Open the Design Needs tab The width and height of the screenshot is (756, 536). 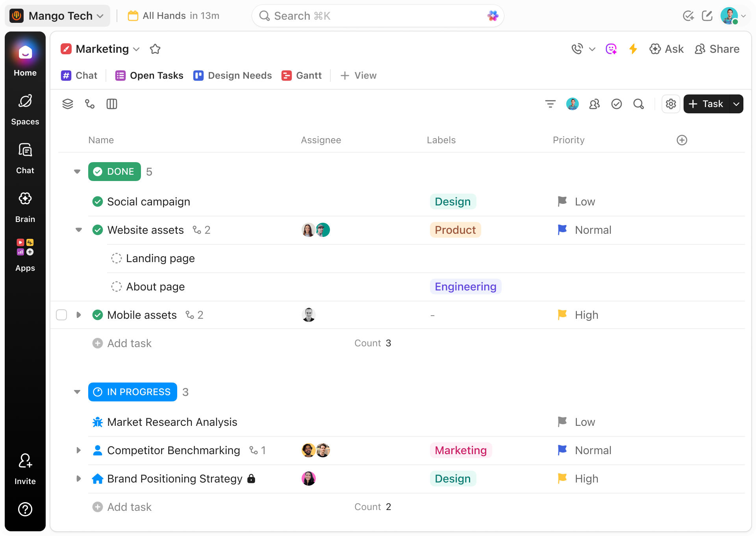point(232,76)
